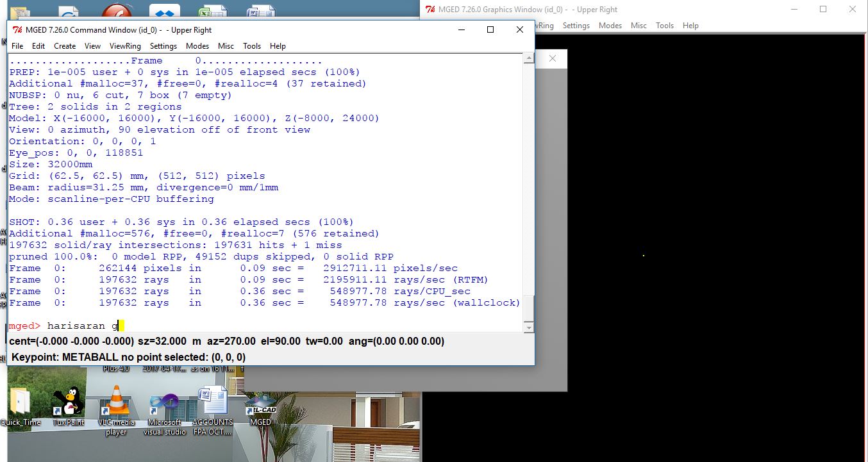
Task: Click the scrollbar thumb in Command Window
Action: coord(529,308)
